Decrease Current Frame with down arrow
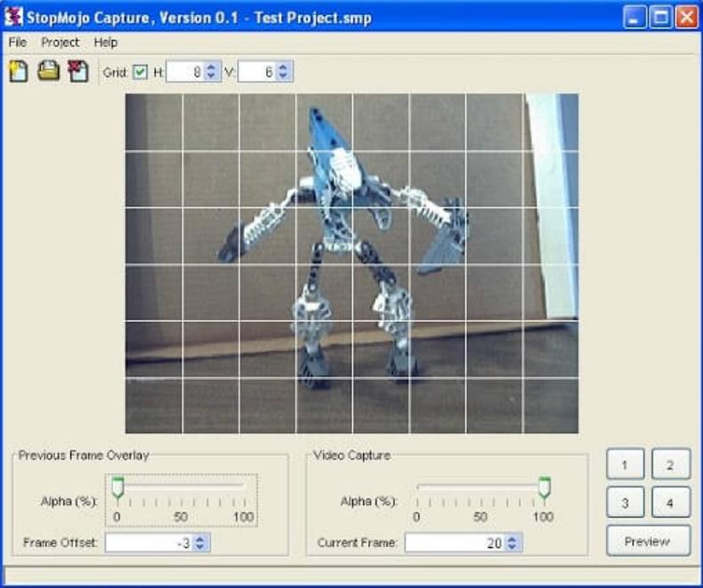 [x=512, y=547]
